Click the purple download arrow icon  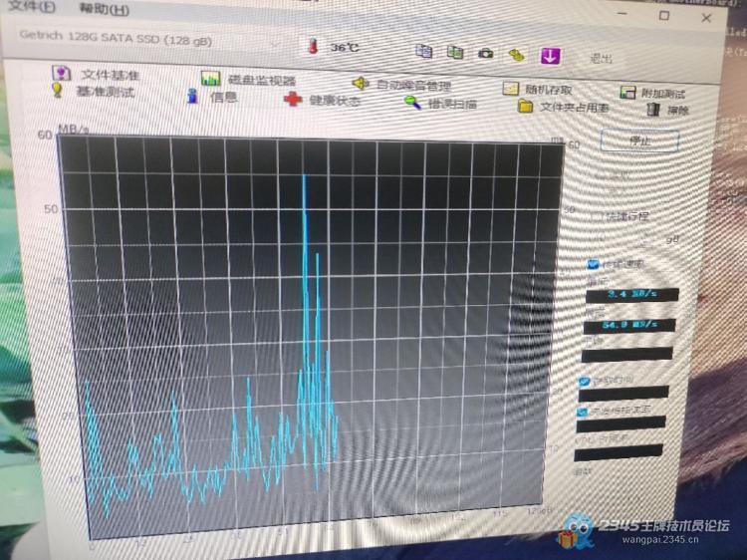coord(550,56)
